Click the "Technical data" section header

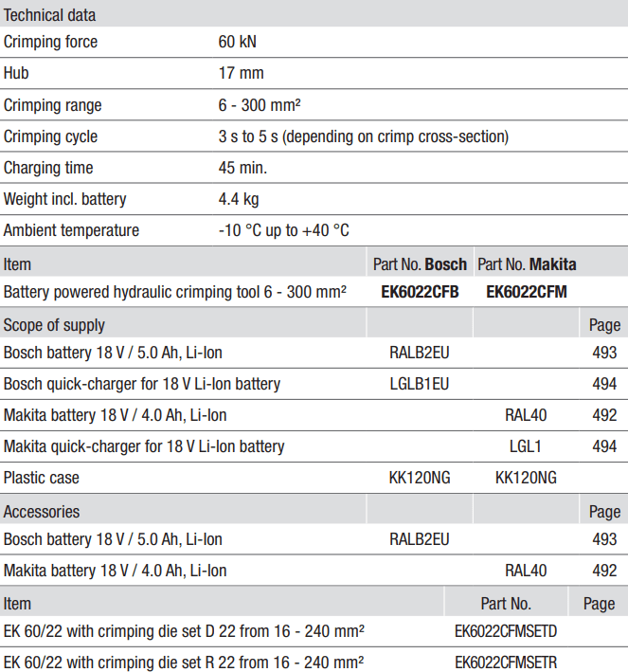[x=50, y=14]
